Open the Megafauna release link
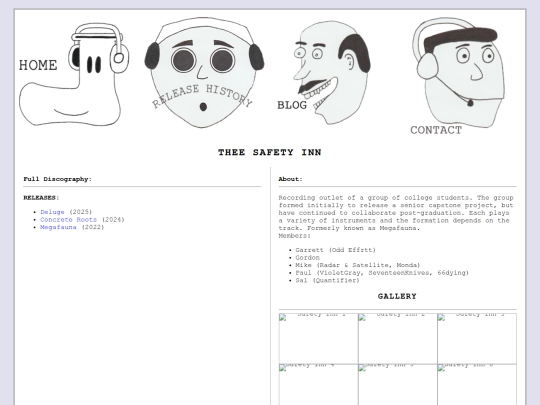Image resolution: width=540 pixels, height=405 pixels. coord(58,227)
